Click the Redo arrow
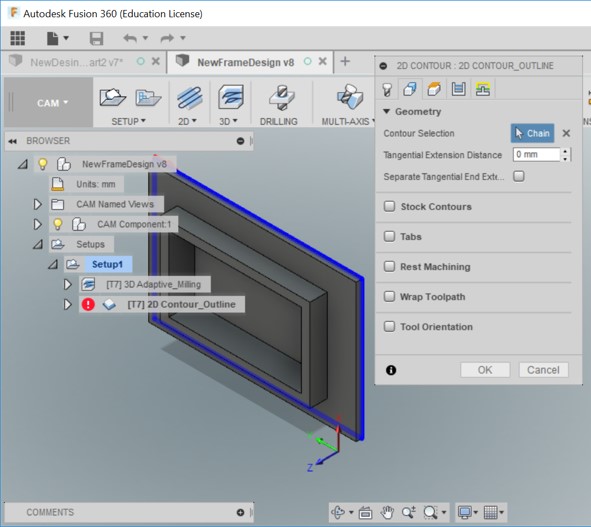591x527 pixels. pyautogui.click(x=167, y=38)
